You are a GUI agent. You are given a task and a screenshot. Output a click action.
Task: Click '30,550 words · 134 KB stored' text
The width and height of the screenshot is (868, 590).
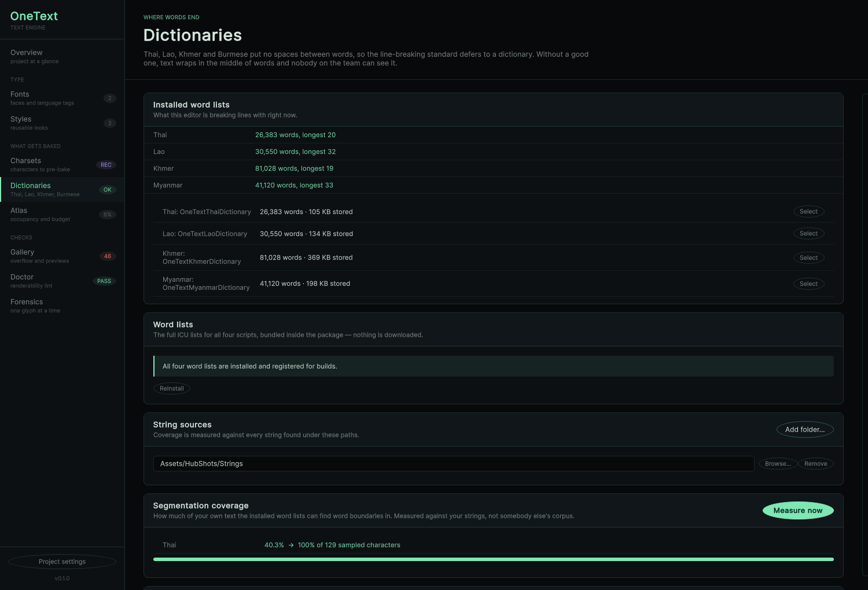(306, 234)
